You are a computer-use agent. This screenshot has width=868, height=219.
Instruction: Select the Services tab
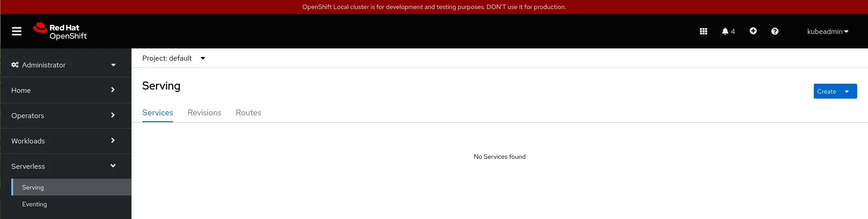[157, 113]
